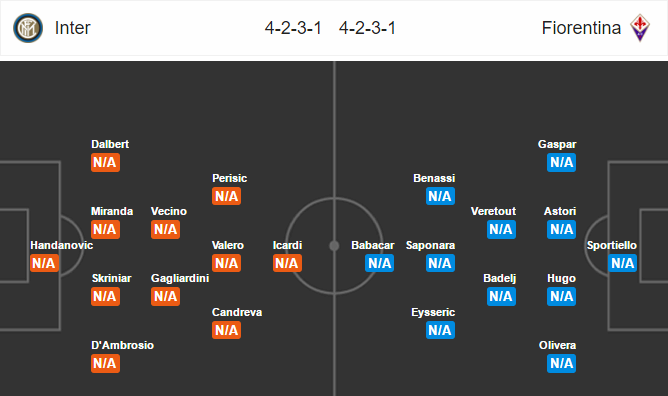Click Sportiello's blue N/A rating badge
The width and height of the screenshot is (668, 396).
tap(622, 263)
